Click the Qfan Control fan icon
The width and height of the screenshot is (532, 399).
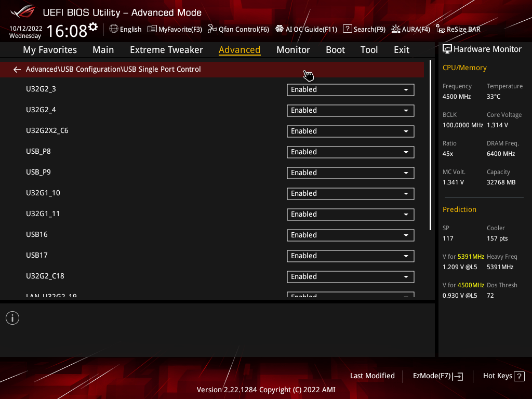[x=212, y=29]
